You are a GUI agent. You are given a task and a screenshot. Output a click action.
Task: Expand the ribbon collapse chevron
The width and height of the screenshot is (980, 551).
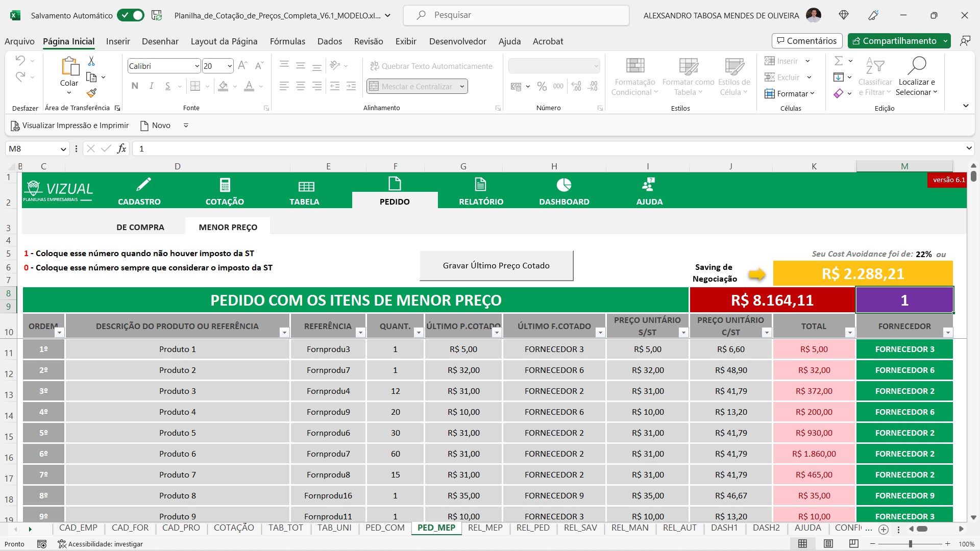point(966,106)
